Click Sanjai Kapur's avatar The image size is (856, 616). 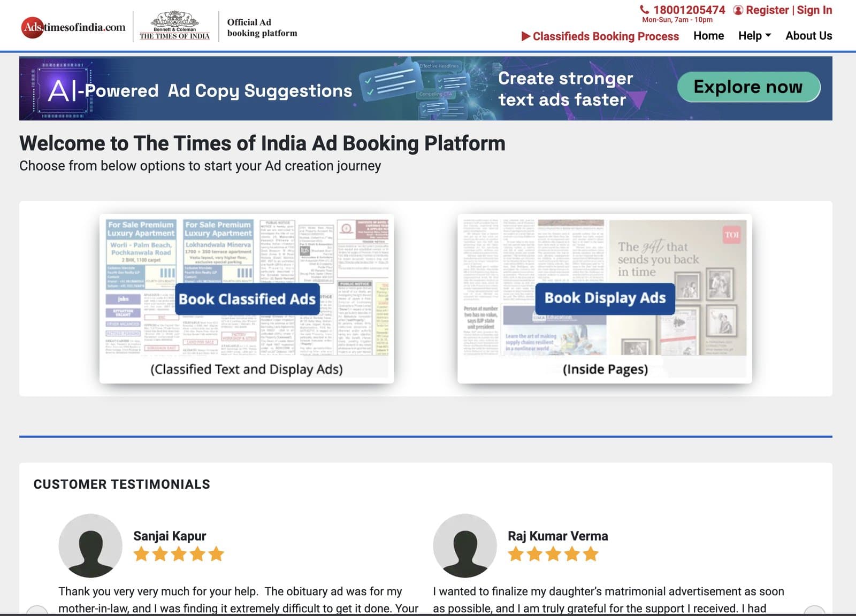pyautogui.click(x=90, y=545)
